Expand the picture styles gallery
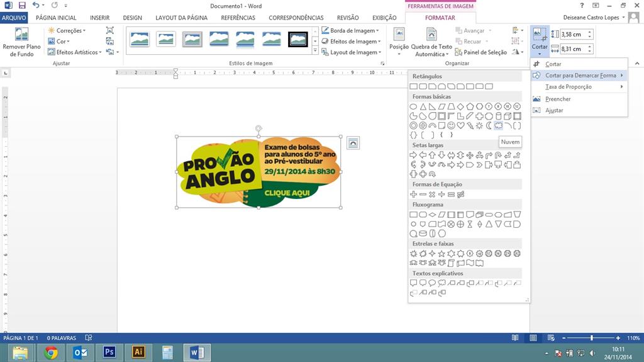This screenshot has height=362, width=644. tap(315, 50)
